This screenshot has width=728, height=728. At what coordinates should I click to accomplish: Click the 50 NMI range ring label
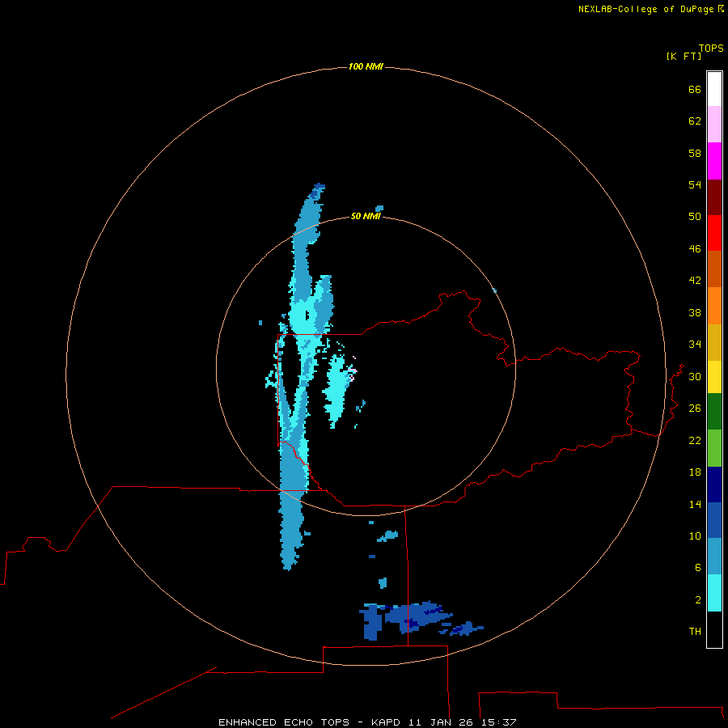[366, 216]
